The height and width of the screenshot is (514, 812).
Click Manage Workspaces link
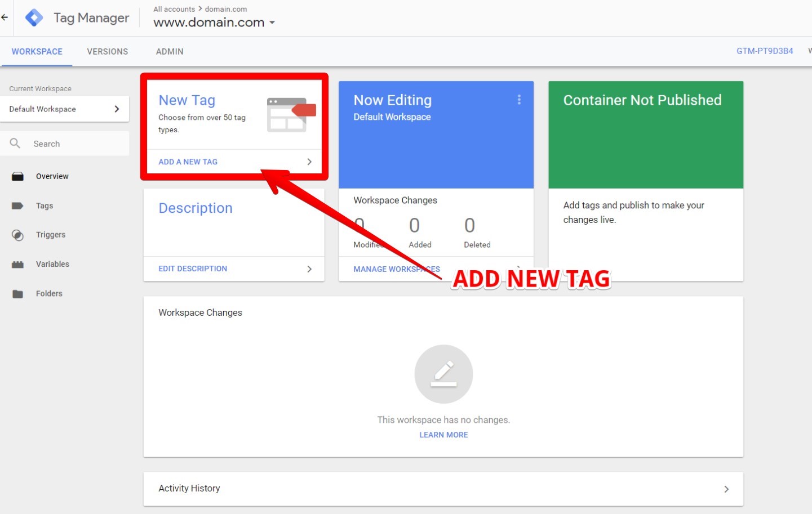coord(397,269)
